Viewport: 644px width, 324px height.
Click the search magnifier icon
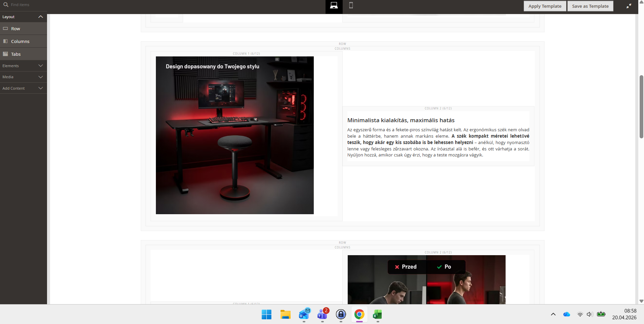[6, 5]
